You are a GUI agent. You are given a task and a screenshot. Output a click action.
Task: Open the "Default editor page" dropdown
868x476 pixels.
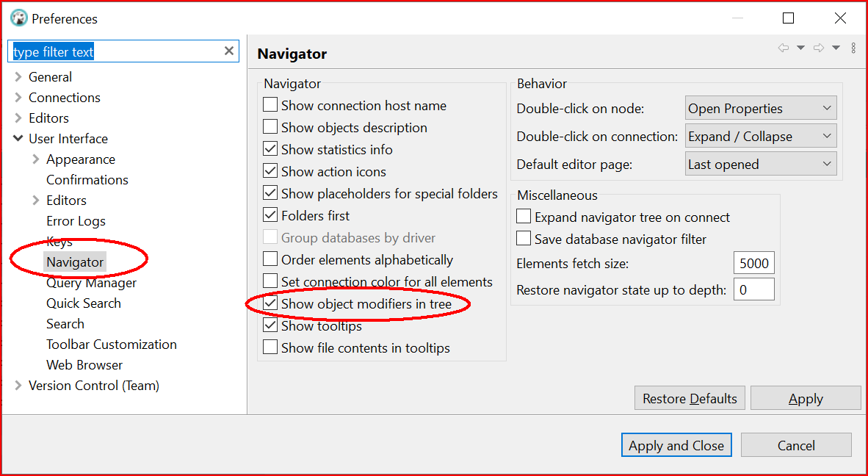point(760,163)
